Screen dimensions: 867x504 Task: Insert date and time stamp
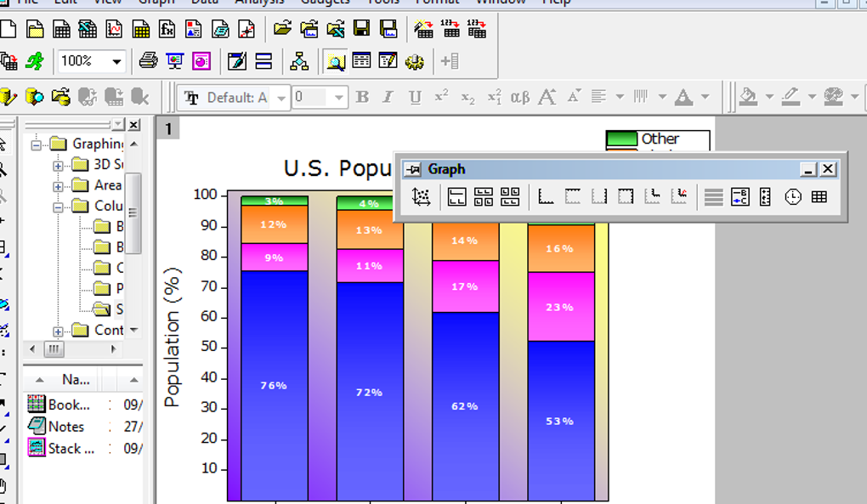[793, 196]
